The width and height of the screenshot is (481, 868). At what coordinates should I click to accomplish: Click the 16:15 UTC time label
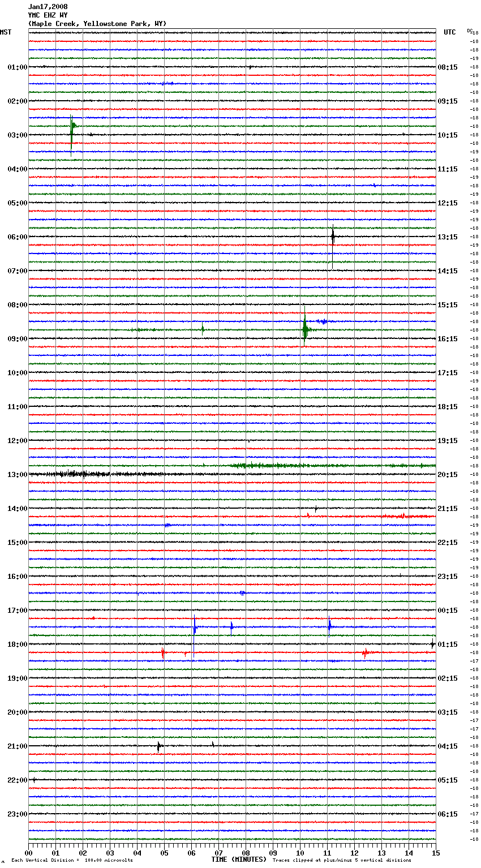coord(448,339)
